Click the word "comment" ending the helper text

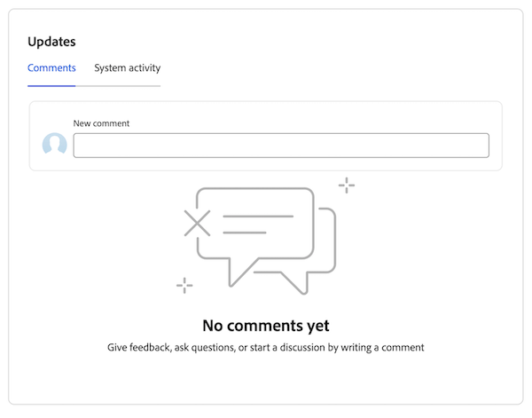[403, 348]
